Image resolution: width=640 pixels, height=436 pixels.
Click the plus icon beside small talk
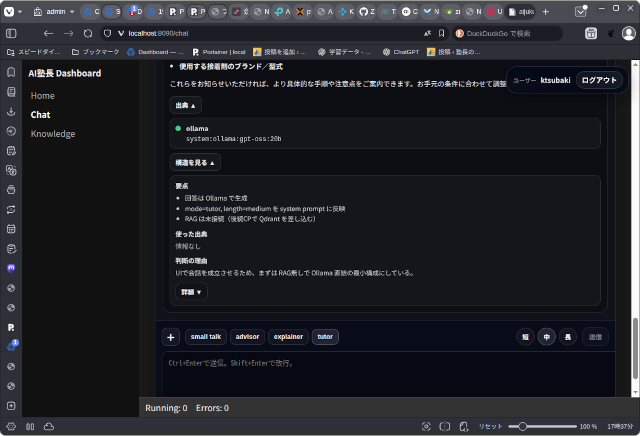point(170,337)
